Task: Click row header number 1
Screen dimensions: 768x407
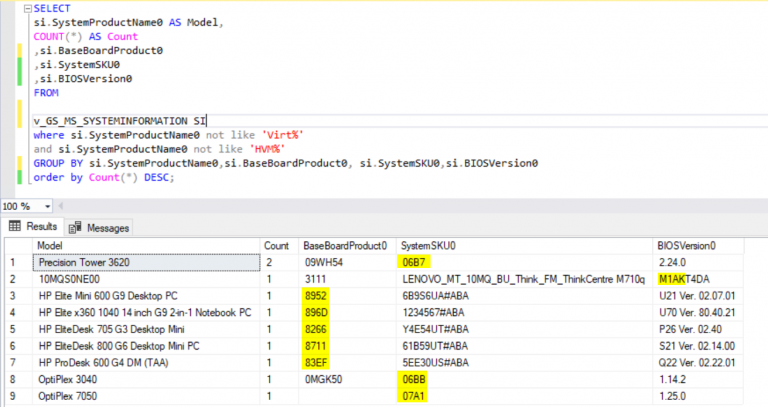Action: pyautogui.click(x=18, y=263)
